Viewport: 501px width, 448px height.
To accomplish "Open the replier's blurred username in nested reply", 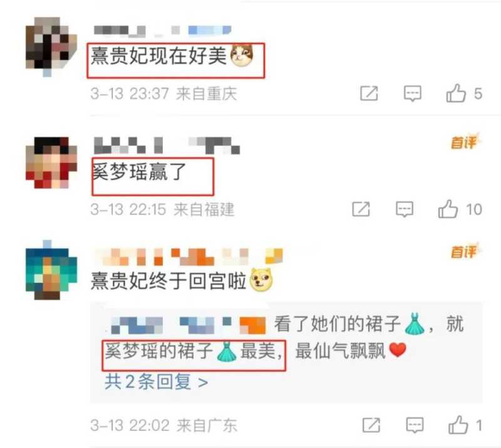I will coord(189,325).
